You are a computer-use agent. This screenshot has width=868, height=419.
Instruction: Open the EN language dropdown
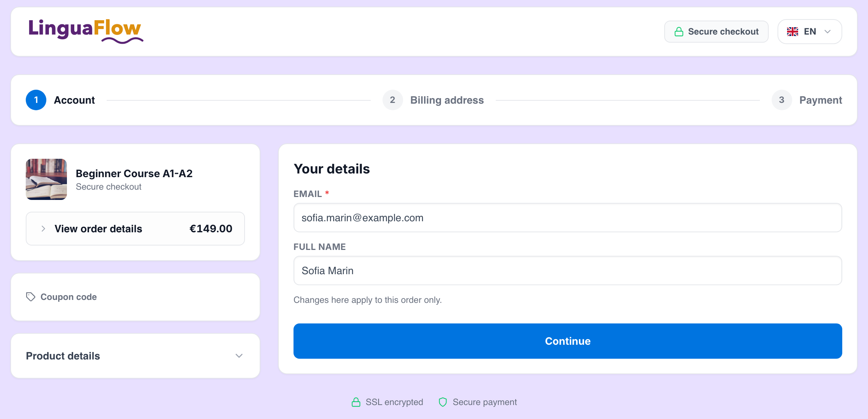click(x=810, y=32)
